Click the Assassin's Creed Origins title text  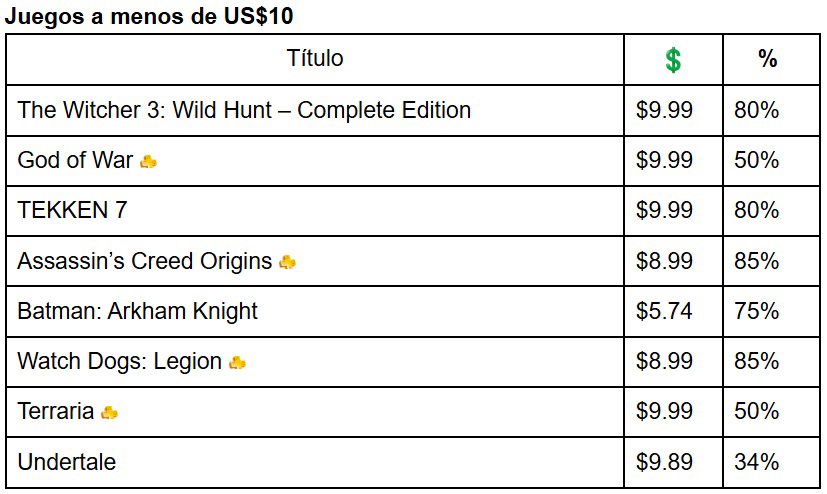click(x=145, y=261)
